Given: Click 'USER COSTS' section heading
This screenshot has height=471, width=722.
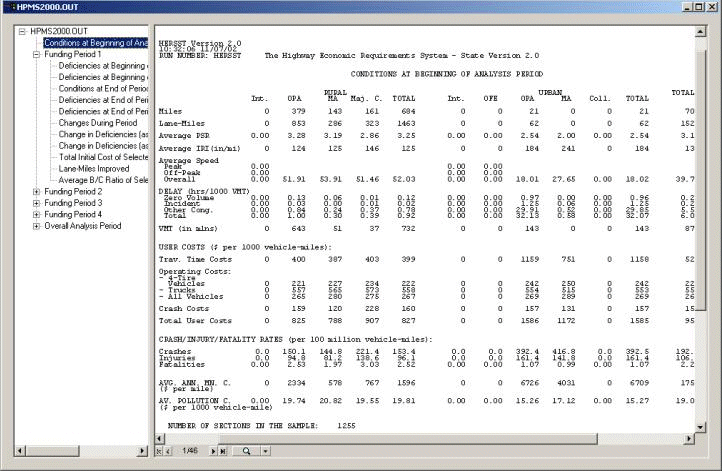Looking at the screenshot, I should pos(245,247).
